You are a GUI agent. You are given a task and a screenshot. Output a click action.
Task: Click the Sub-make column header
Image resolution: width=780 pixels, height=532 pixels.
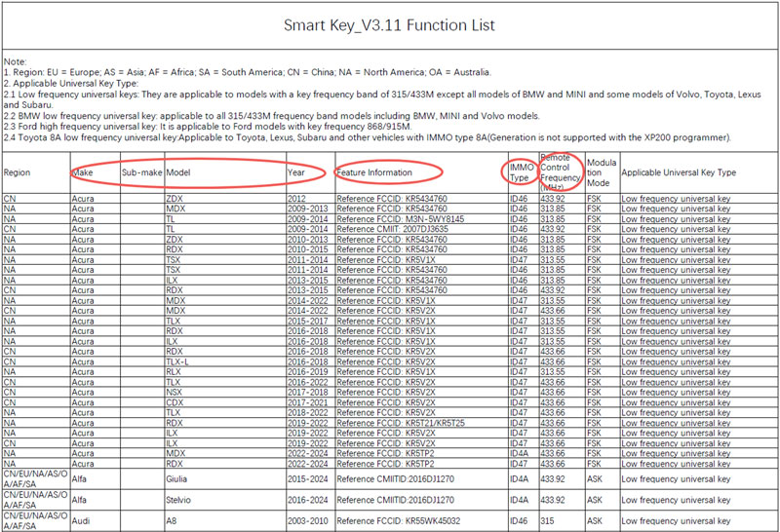[140, 172]
